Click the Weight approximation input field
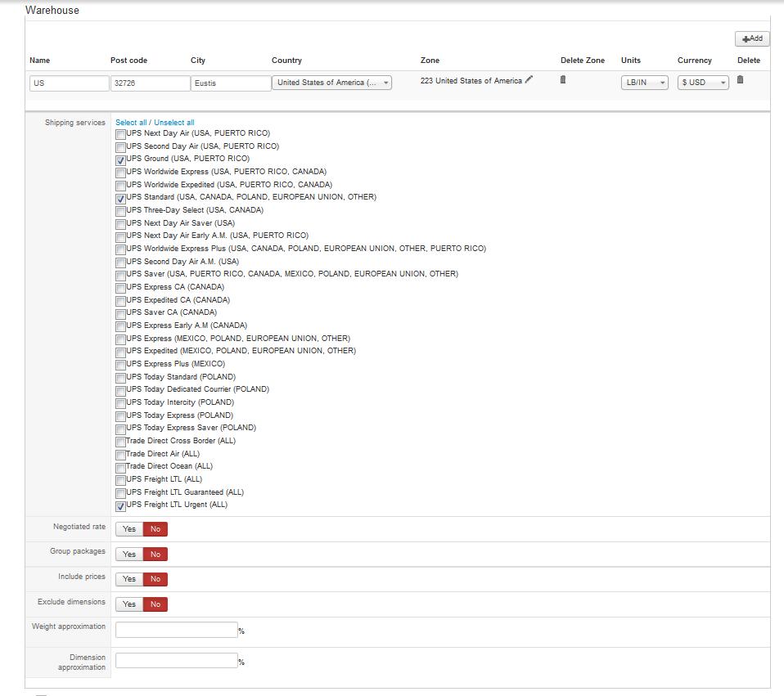Screen dimensions: 784x696 click(176, 630)
